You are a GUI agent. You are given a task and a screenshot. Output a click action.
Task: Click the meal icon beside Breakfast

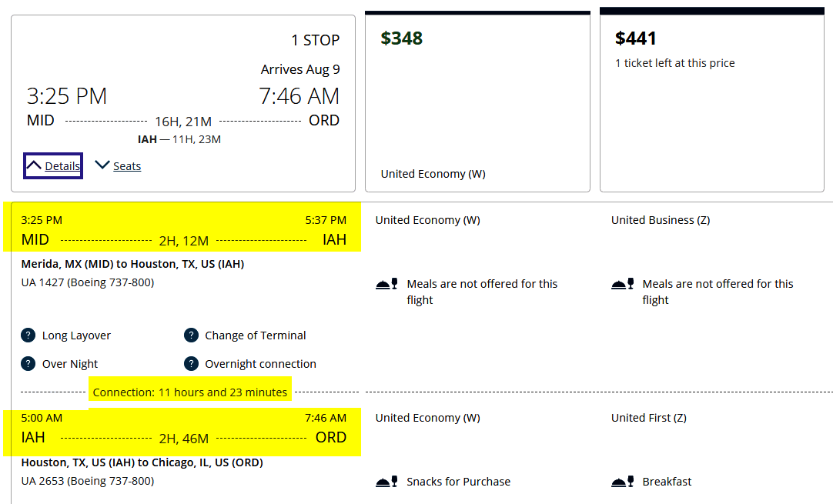click(x=622, y=482)
